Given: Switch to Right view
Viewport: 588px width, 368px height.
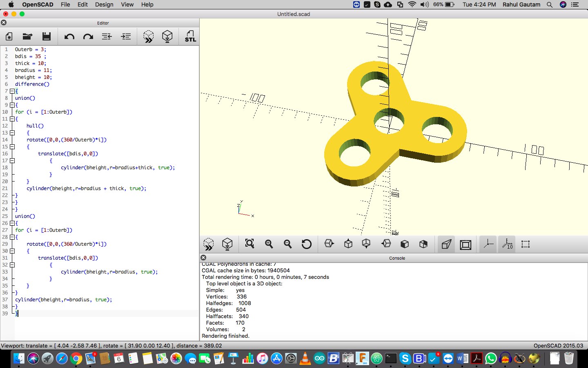Looking at the screenshot, I should [x=329, y=244].
